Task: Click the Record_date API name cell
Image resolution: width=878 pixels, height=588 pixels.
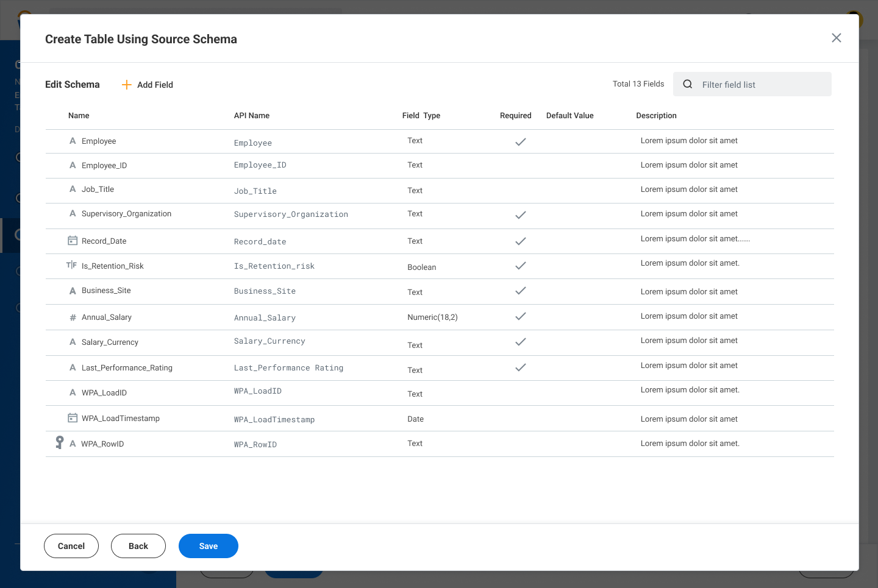Action: point(260,241)
